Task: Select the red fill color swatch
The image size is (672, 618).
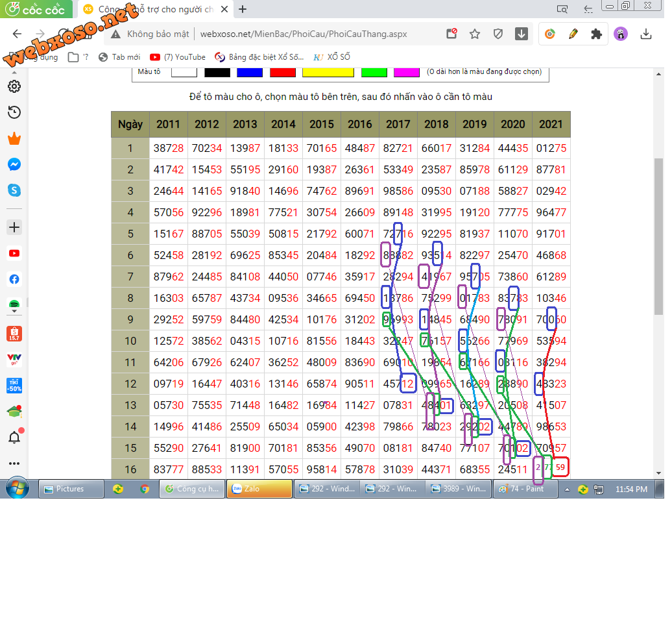Action: (x=283, y=72)
